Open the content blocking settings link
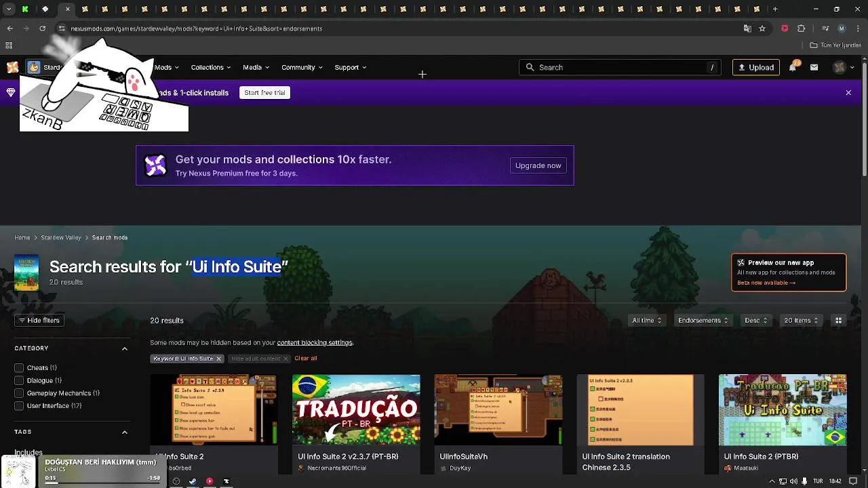The image size is (868, 488). pyautogui.click(x=315, y=343)
